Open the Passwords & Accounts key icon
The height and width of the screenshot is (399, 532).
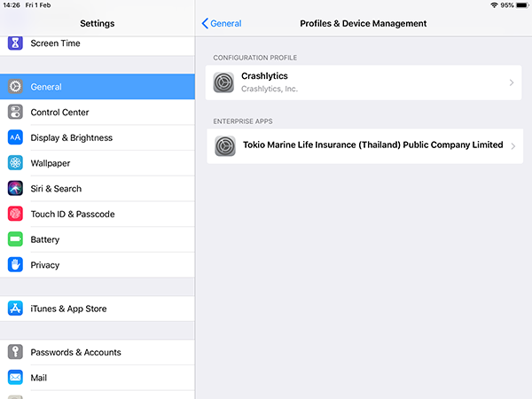pyautogui.click(x=15, y=352)
